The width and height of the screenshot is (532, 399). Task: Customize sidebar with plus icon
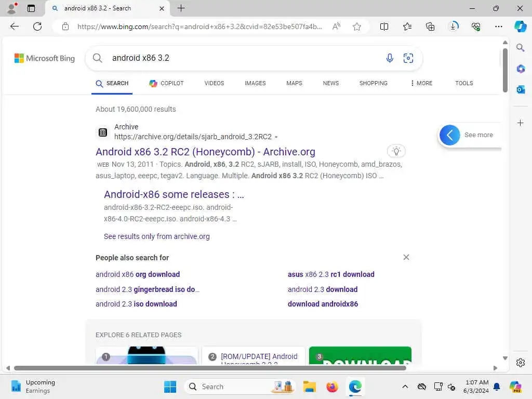click(521, 123)
